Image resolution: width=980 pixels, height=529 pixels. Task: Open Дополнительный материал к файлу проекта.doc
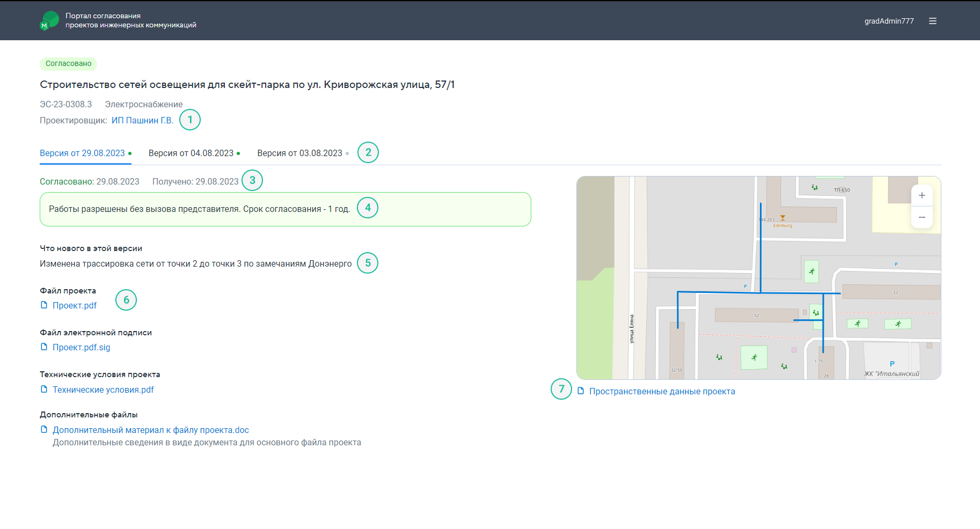click(151, 430)
